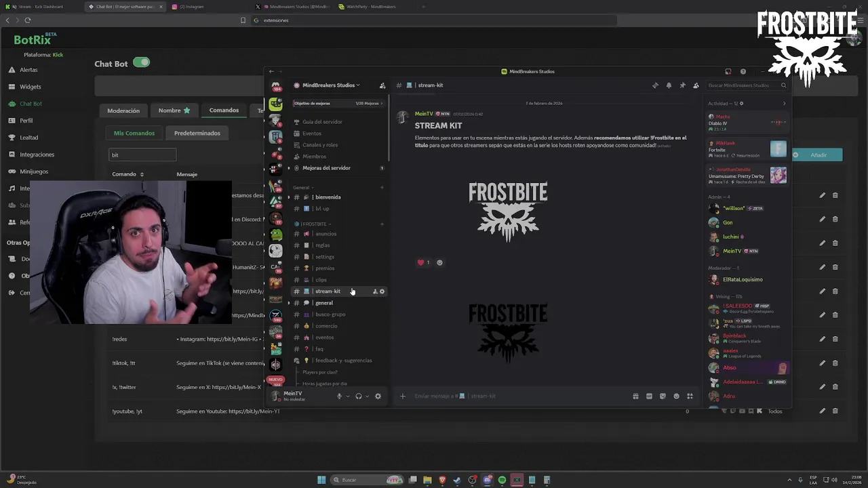Toggle the Chat Bot switch on BotRix

pos(141,62)
